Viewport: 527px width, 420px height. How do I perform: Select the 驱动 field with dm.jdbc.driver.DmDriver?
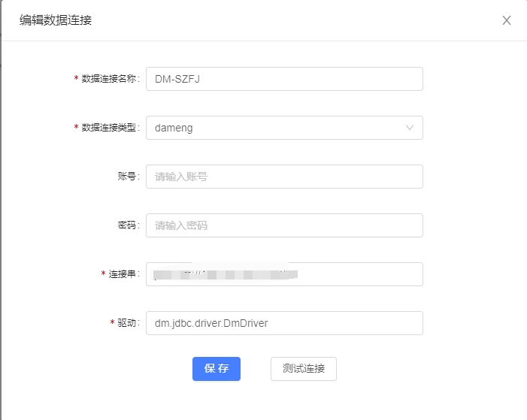click(x=284, y=323)
